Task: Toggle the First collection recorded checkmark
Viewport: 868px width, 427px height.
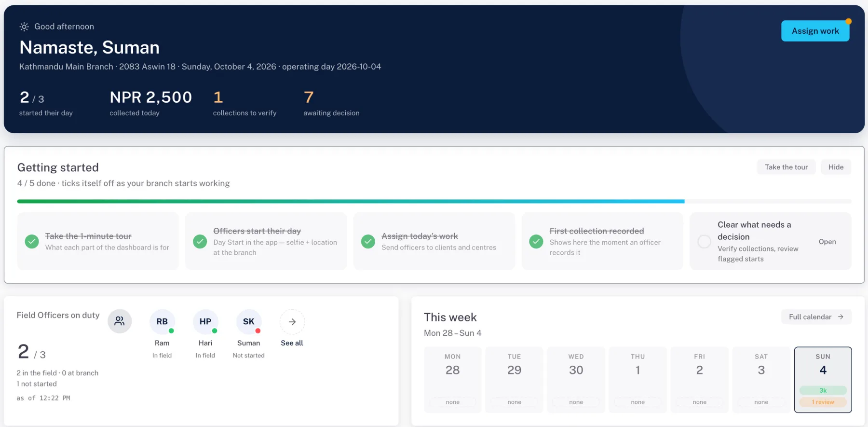Action: click(x=536, y=241)
